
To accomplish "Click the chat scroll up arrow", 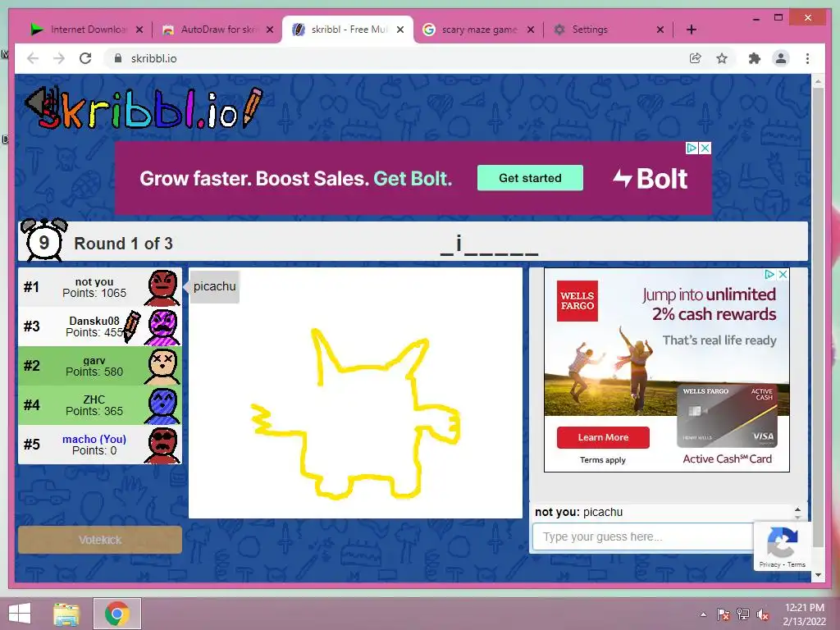I will pos(797,509).
